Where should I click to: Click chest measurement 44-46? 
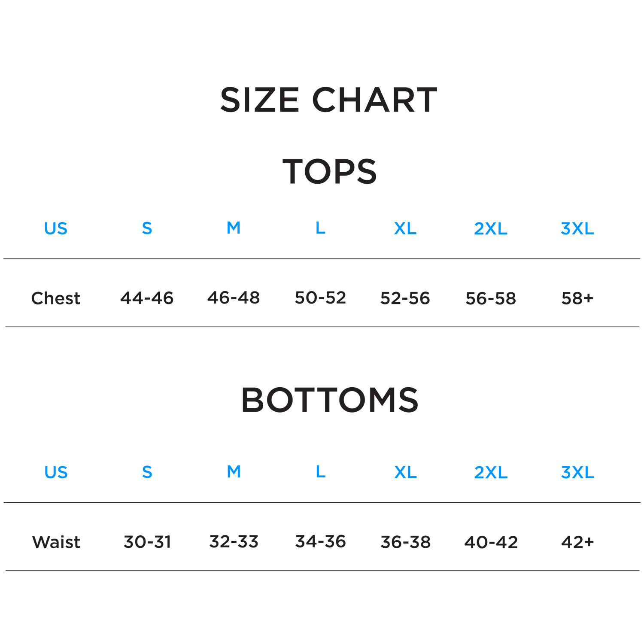coord(147,298)
